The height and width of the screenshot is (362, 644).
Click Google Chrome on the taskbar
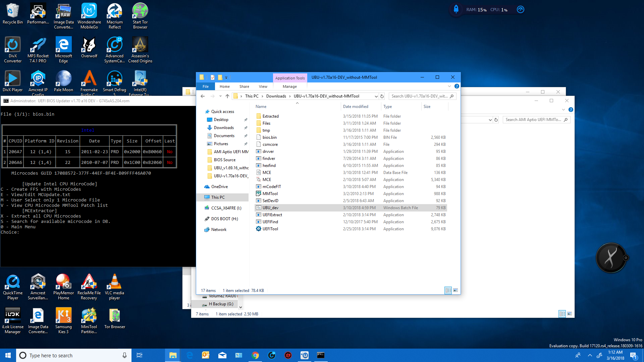(x=255, y=355)
